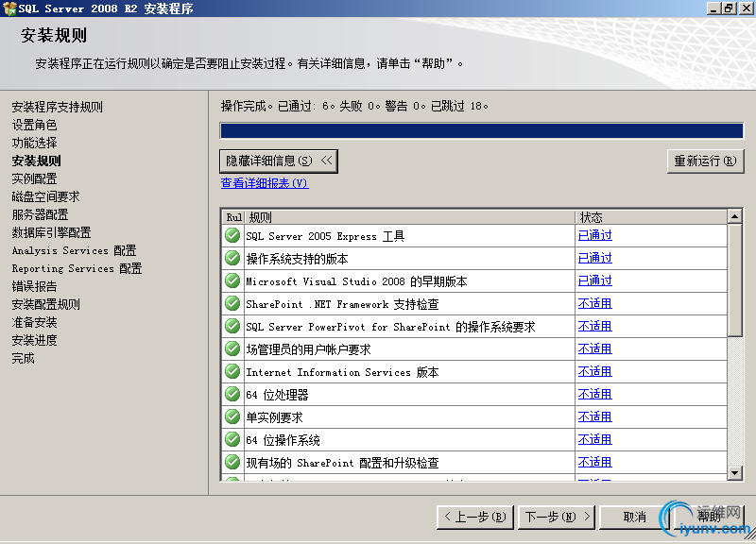Click the rules list scrollbar down arrow
This screenshot has height=544, width=756.
coord(734,472)
